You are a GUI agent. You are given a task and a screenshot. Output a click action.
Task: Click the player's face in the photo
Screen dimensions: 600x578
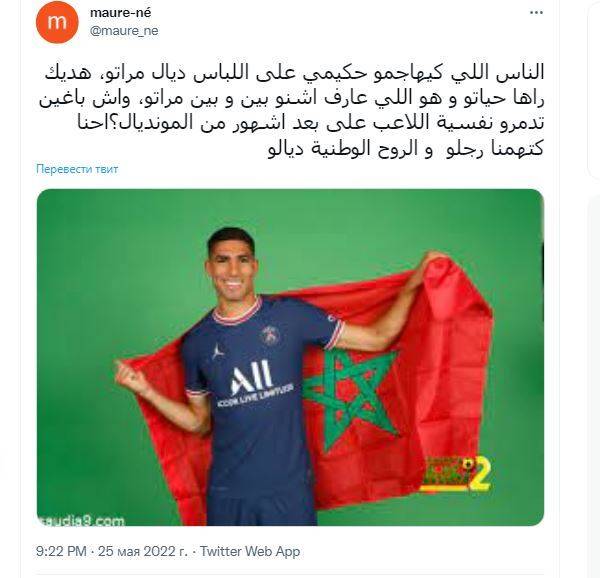click(232, 266)
